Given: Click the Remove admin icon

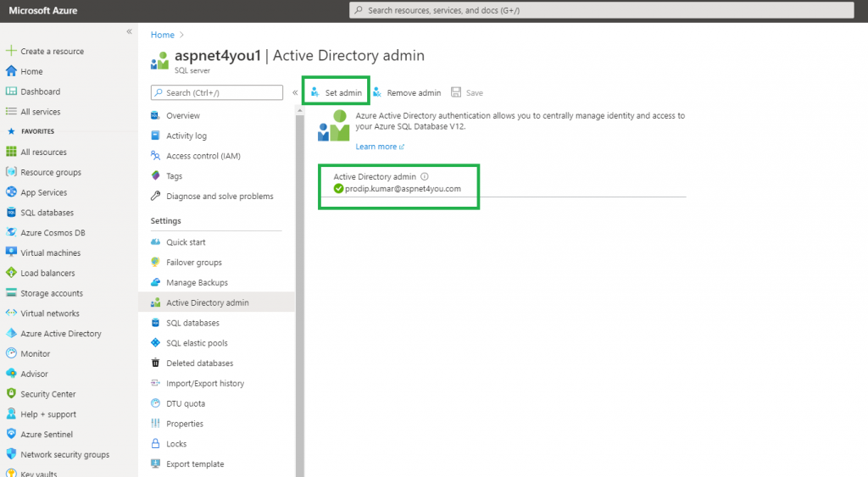Looking at the screenshot, I should coord(377,92).
